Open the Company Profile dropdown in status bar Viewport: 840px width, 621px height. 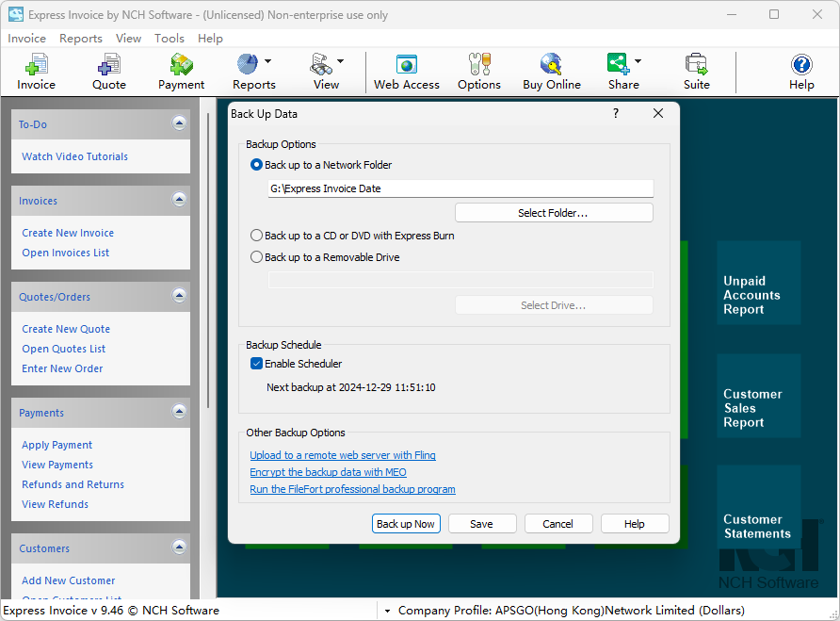coord(387,611)
